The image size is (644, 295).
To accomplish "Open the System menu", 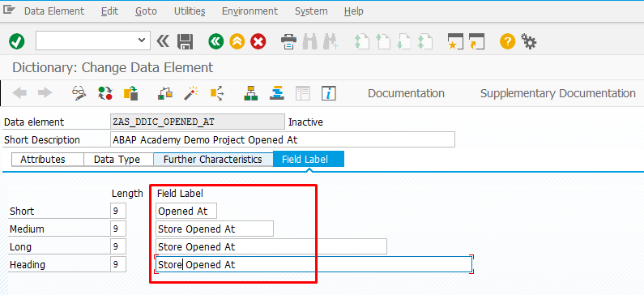I will [x=311, y=11].
